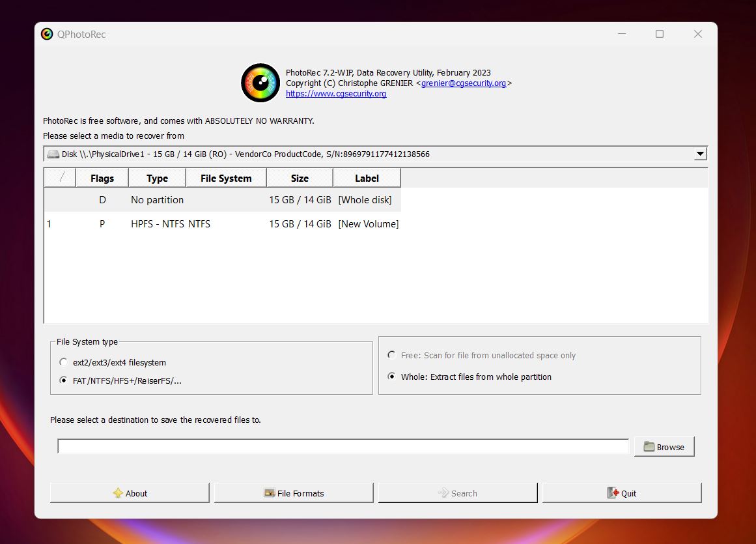Open the media disk dropdown arrow
The image size is (756, 544).
pos(700,154)
